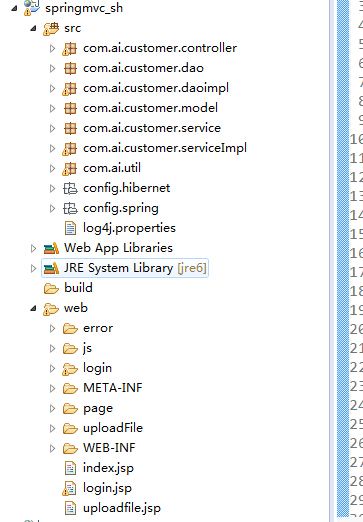Screen dimensions: 363x522
Task: Select the springmvc_sh project label
Action: tap(84, 8)
